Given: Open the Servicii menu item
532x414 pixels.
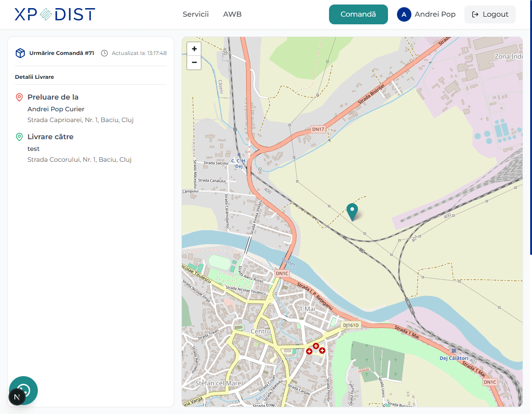Looking at the screenshot, I should point(195,14).
